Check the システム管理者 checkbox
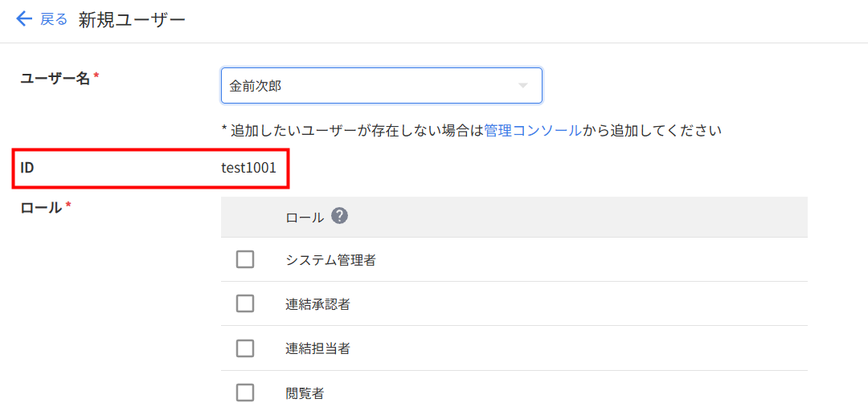 245,259
